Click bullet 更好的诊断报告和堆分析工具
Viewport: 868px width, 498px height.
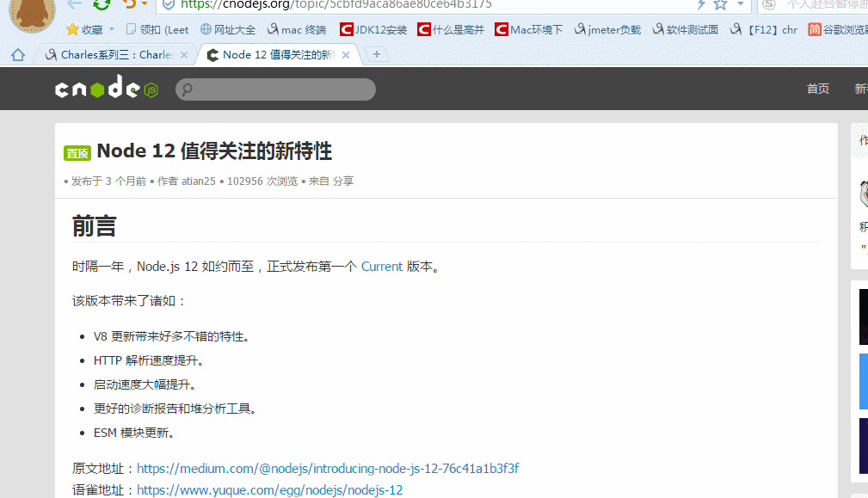coord(175,409)
